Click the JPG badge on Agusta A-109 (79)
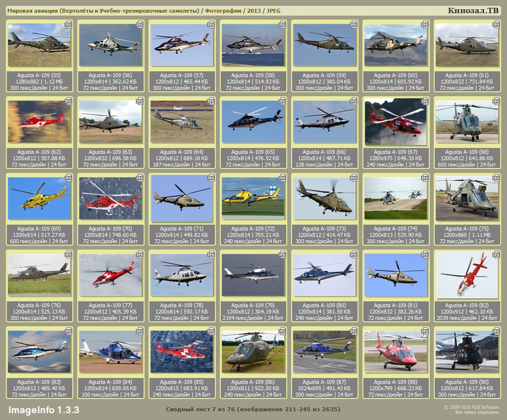This screenshot has height=420, width=507. (282, 254)
